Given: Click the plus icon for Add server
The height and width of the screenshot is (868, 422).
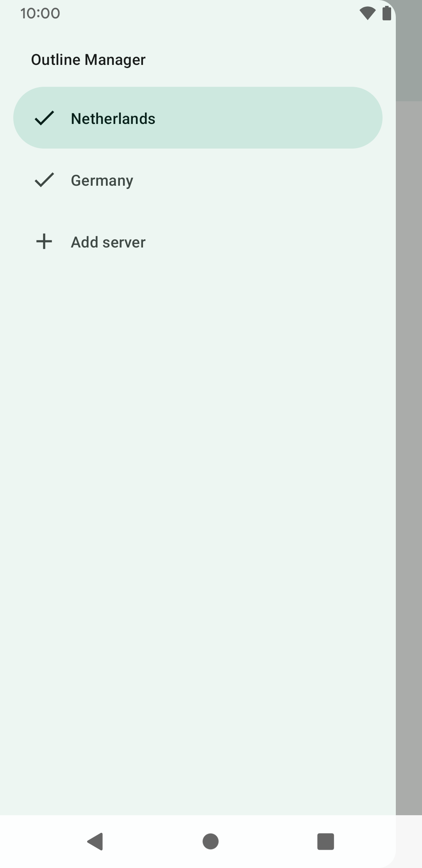Looking at the screenshot, I should (x=44, y=241).
